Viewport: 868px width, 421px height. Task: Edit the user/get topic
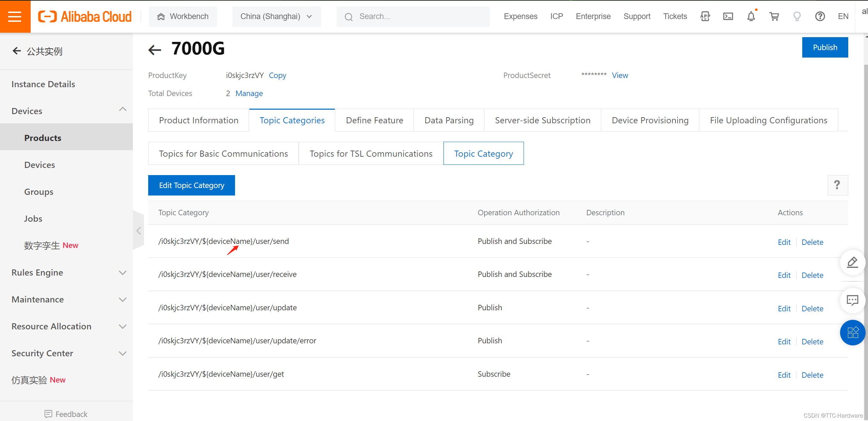click(784, 375)
